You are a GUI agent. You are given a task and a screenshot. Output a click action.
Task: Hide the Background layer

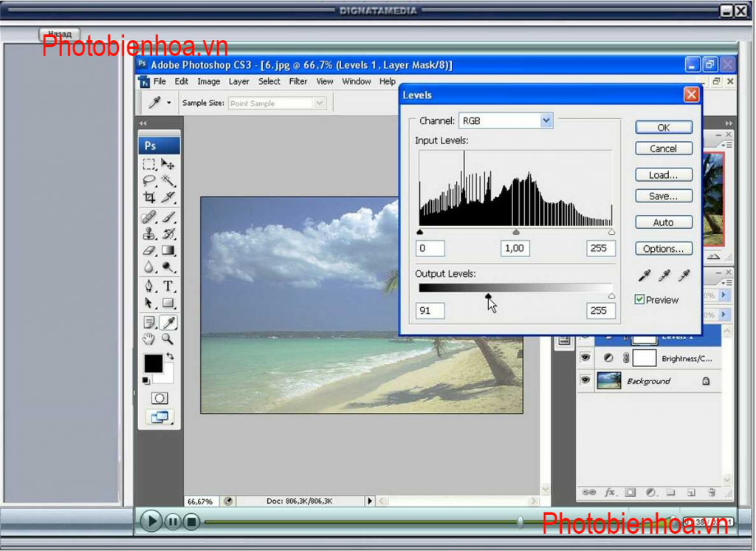click(x=585, y=380)
